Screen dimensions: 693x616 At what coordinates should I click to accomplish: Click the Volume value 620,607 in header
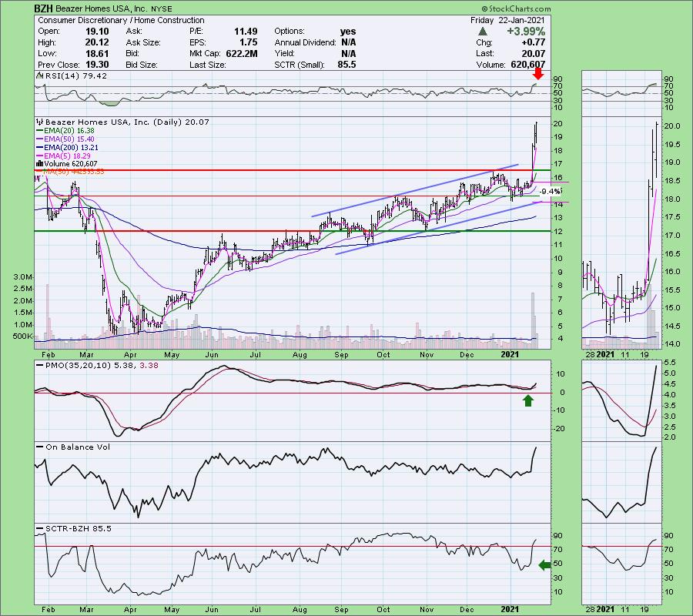point(527,65)
